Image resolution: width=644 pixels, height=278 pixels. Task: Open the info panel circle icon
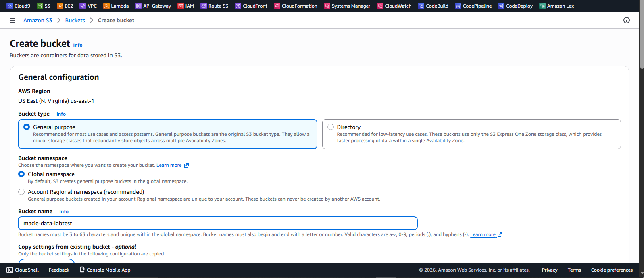point(627,20)
